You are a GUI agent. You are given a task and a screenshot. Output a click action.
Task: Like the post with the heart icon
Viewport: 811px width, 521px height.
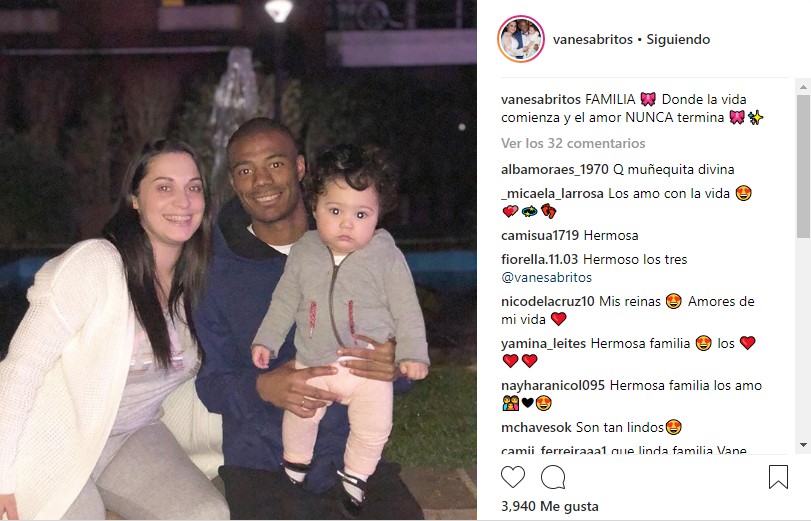[x=513, y=477]
